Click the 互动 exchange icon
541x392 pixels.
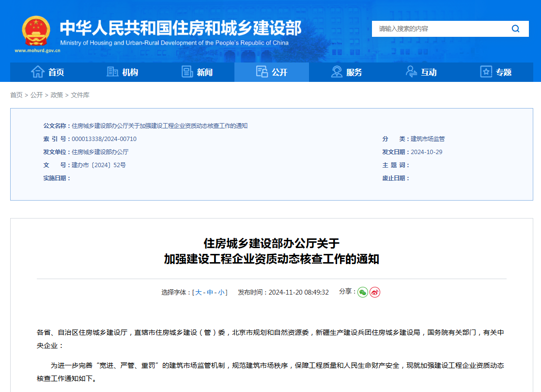pos(411,72)
